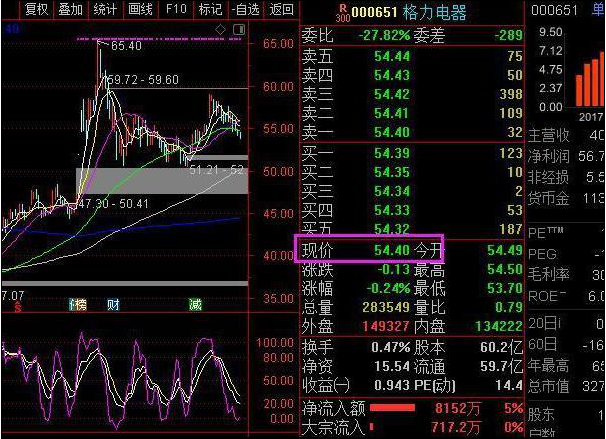Viewport: 606px width, 439px height.
Task: Click the red S marker below chart
Action: 17,307
